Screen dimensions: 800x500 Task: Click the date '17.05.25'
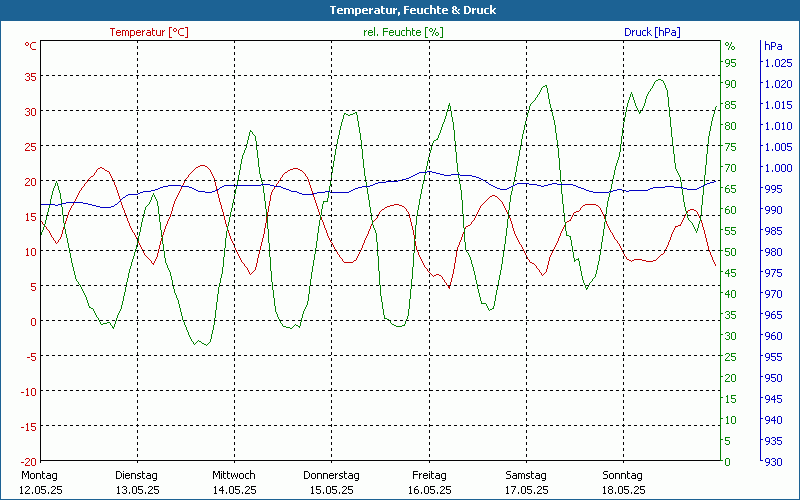tap(527, 490)
